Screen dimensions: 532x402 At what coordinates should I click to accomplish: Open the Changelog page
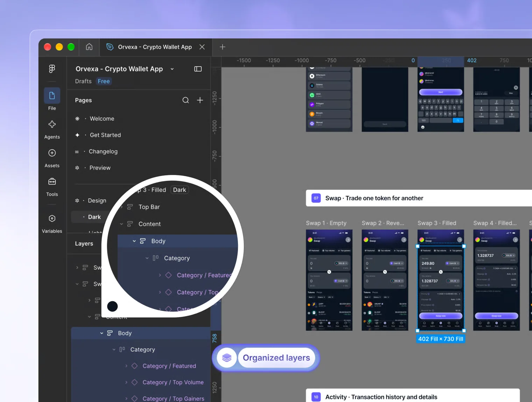coord(103,152)
